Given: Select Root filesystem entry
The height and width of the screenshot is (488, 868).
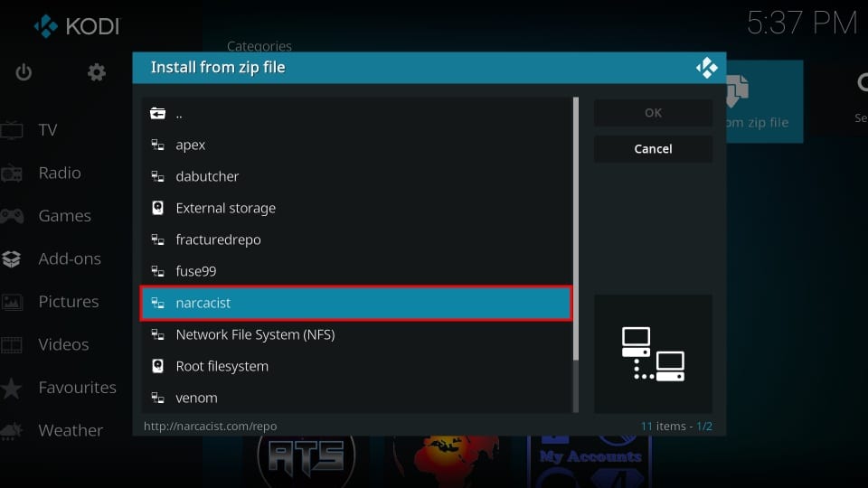Looking at the screenshot, I should [356, 366].
